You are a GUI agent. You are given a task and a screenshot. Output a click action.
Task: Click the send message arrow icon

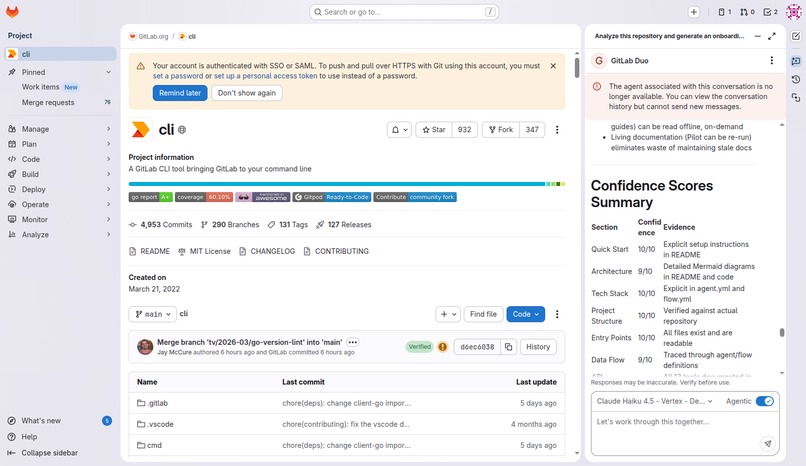(x=767, y=443)
